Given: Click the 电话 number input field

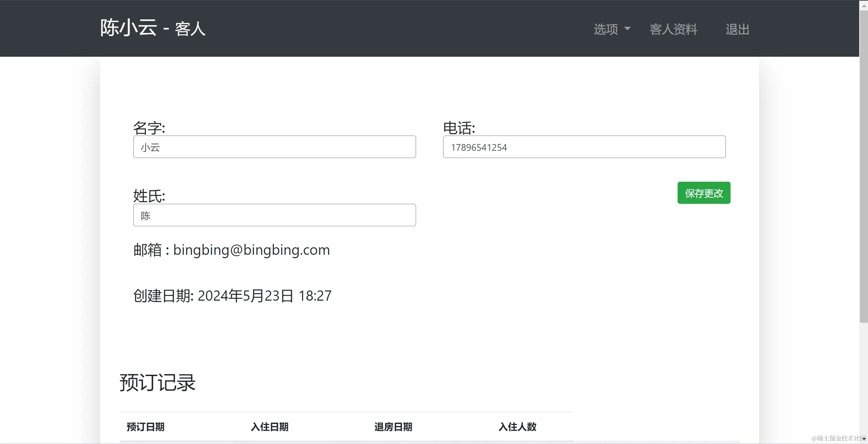Looking at the screenshot, I should (x=584, y=147).
